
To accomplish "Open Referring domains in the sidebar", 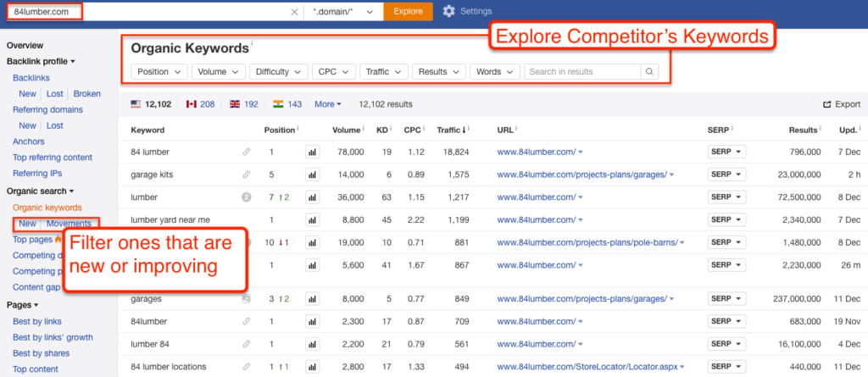I will (x=47, y=109).
